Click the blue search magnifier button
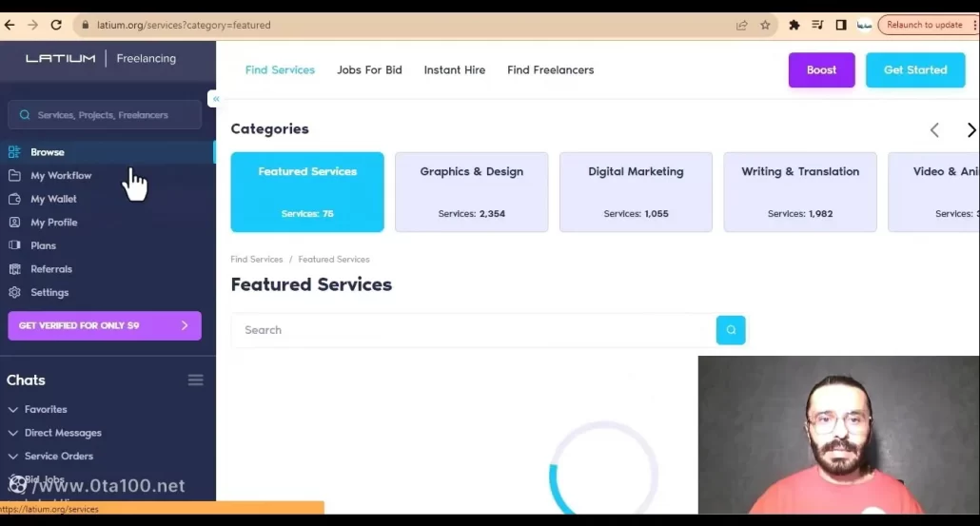 tap(731, 330)
